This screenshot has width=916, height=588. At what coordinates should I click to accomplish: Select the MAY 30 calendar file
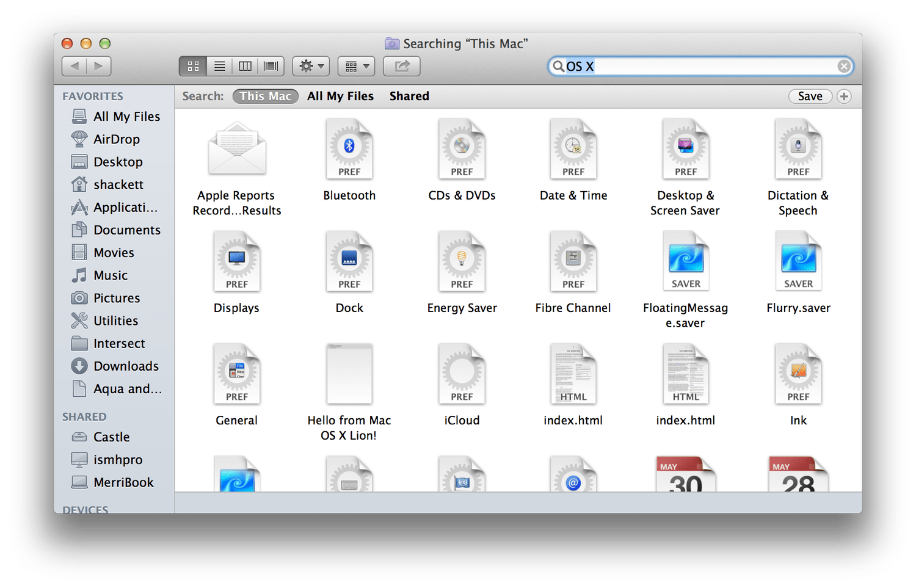pos(686,474)
